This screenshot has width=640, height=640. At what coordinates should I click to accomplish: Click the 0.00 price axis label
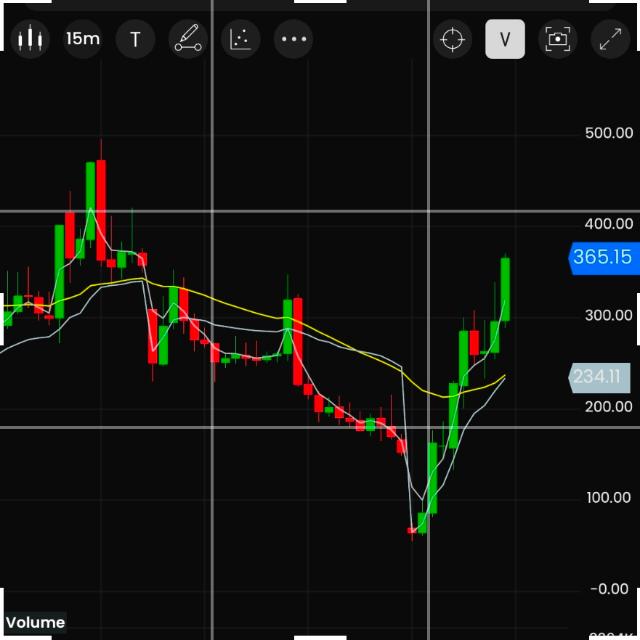(x=609, y=588)
